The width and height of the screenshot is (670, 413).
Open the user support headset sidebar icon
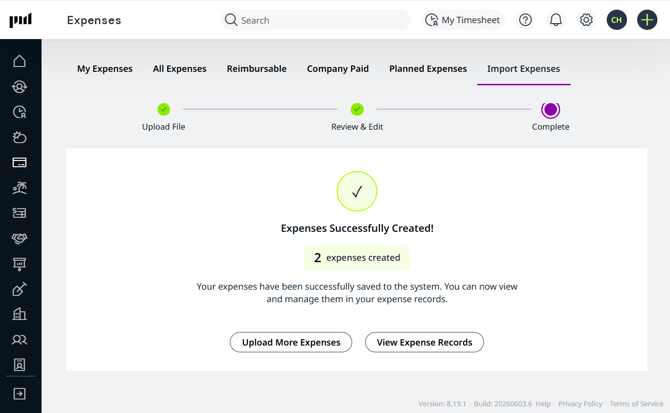coord(19,87)
